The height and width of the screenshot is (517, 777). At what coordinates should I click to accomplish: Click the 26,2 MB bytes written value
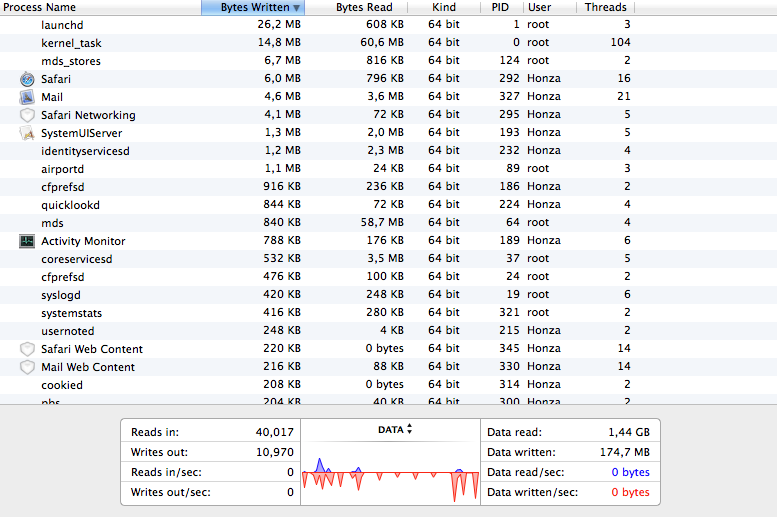(279, 24)
